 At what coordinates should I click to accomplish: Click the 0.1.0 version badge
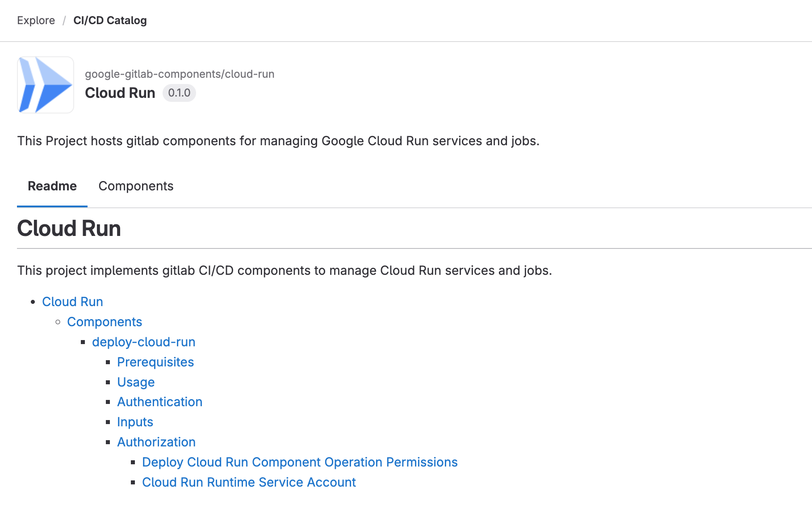pos(179,93)
